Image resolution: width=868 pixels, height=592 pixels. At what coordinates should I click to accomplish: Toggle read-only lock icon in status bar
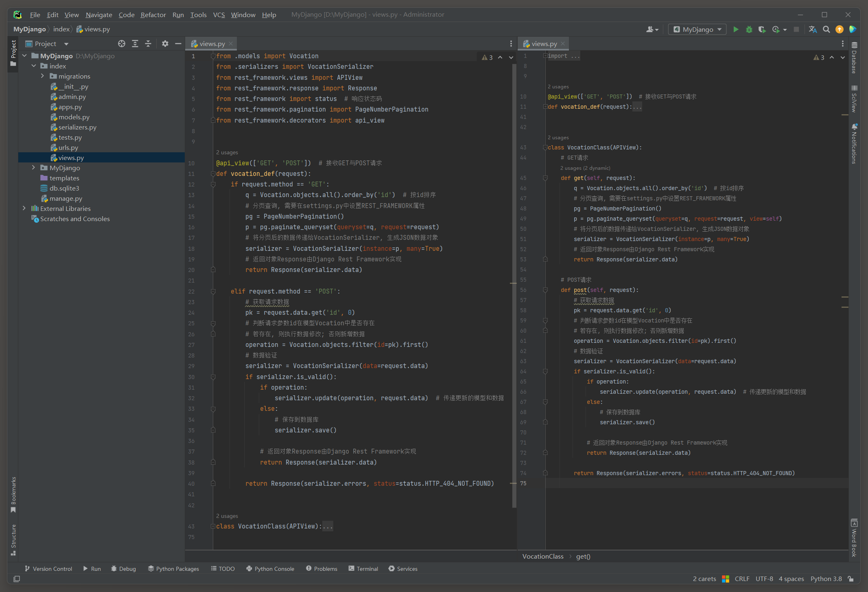(x=851, y=579)
